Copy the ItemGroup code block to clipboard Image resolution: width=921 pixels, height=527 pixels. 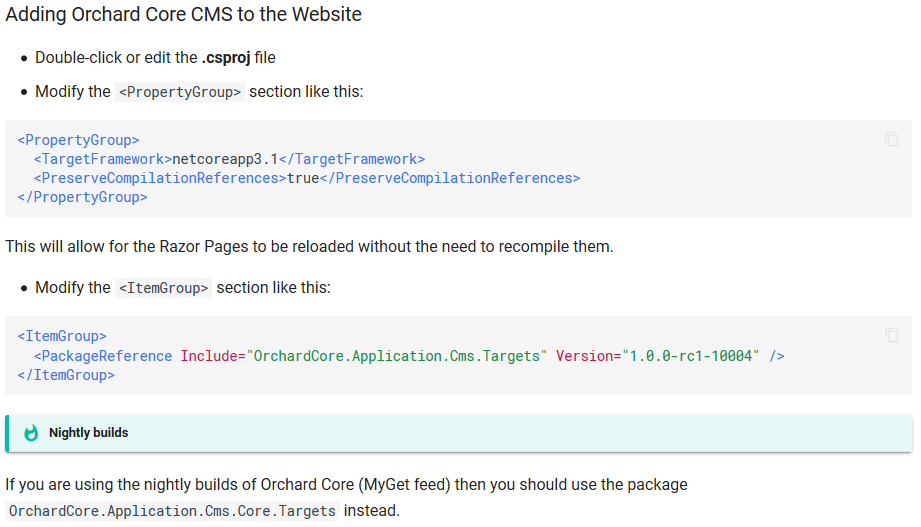coord(891,335)
